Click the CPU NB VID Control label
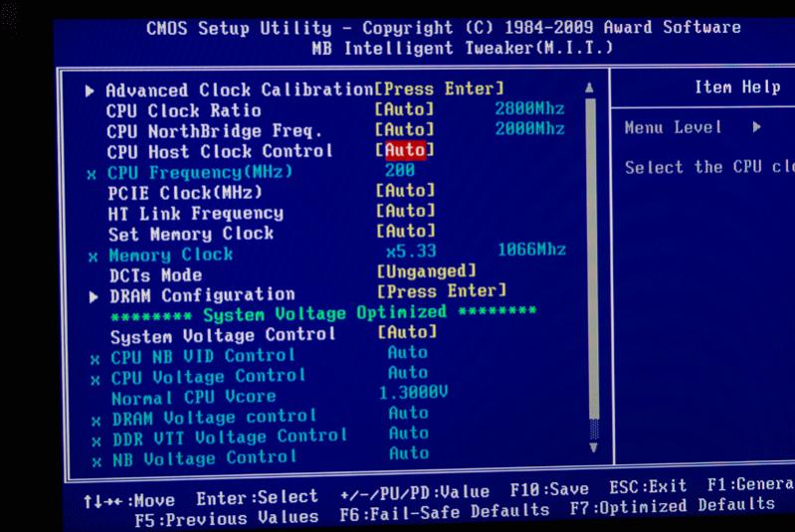This screenshot has height=532, width=795. (x=203, y=356)
